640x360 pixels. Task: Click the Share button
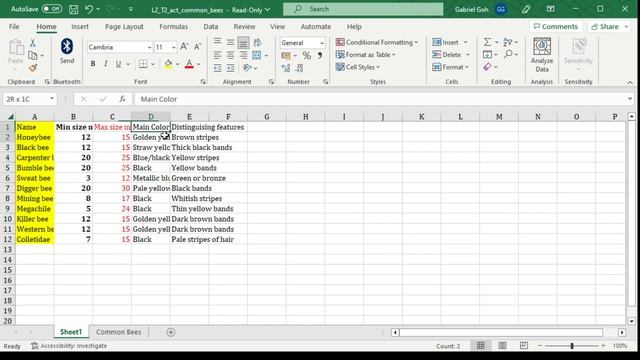tap(609, 27)
